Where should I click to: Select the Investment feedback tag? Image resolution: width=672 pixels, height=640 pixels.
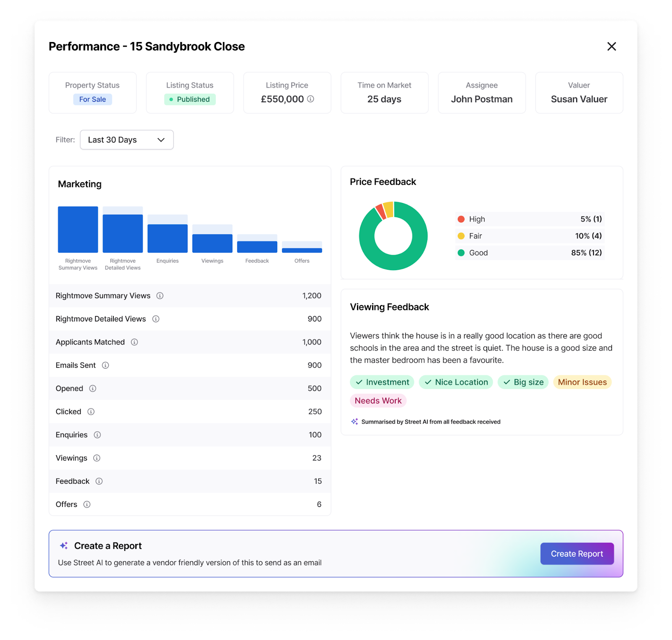click(x=382, y=382)
